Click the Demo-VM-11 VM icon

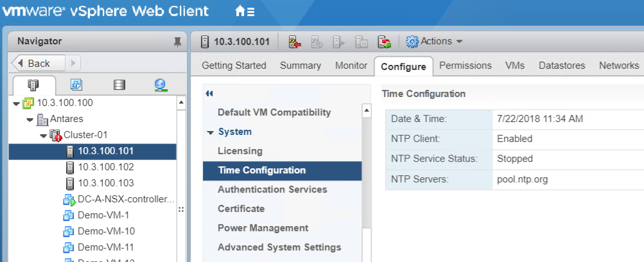(68, 248)
